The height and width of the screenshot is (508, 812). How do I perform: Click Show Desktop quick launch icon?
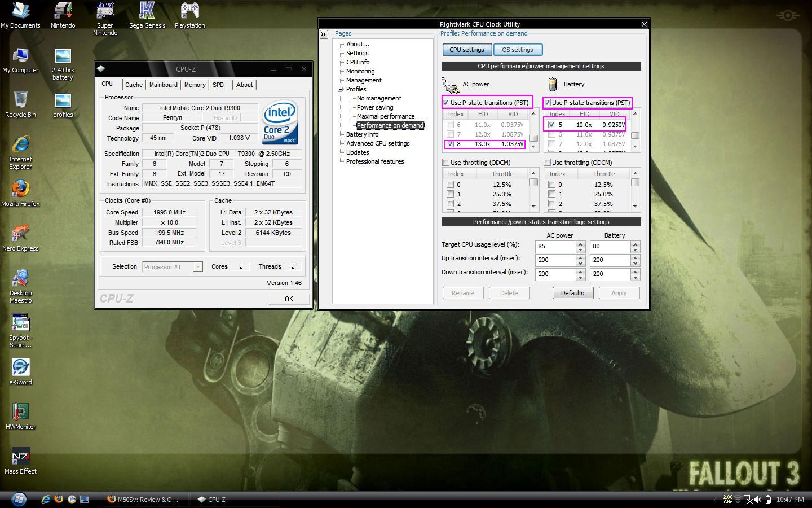tap(84, 499)
